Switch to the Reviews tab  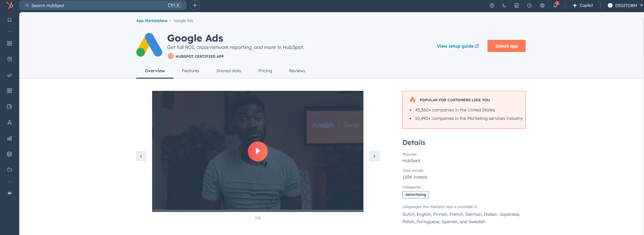tap(297, 71)
